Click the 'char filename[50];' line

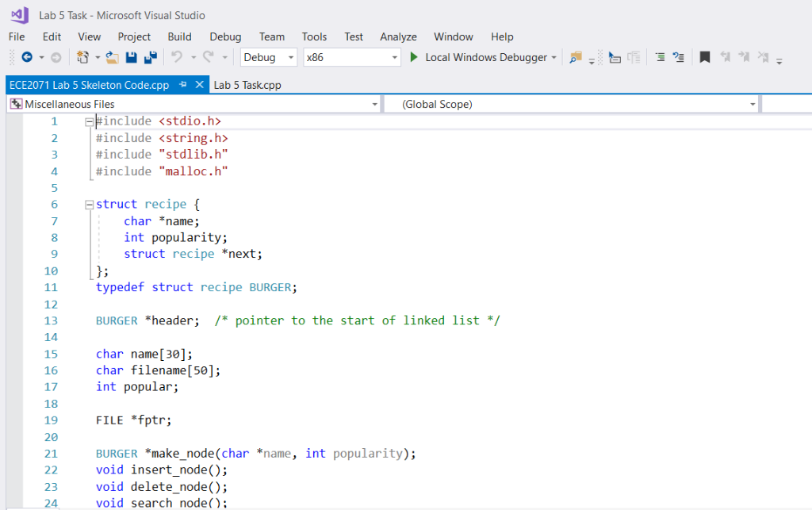(158, 370)
